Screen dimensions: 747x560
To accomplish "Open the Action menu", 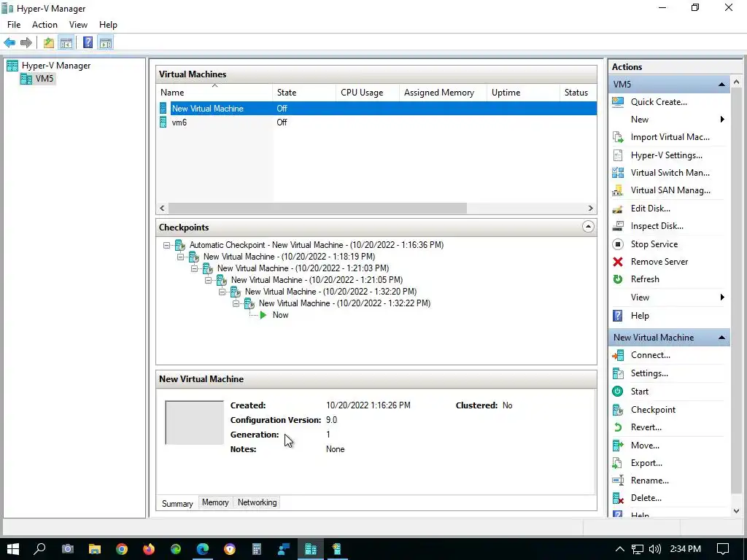I will coord(44,25).
